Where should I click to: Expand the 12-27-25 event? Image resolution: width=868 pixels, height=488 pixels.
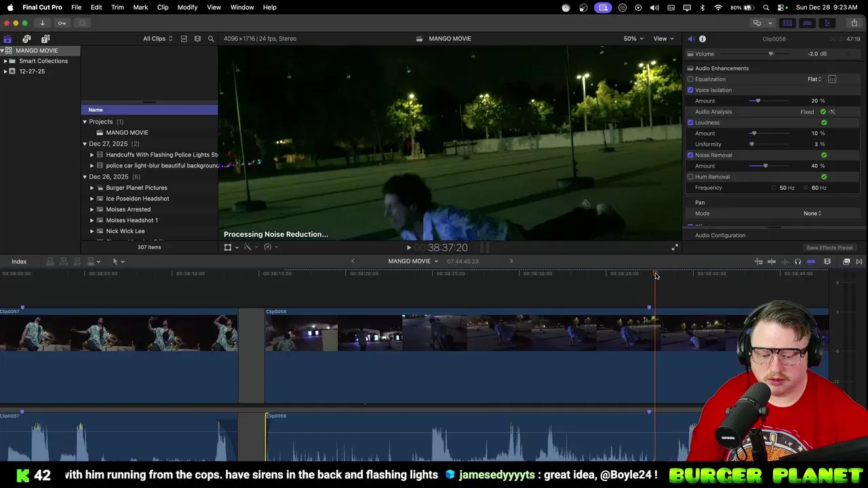tap(5, 71)
